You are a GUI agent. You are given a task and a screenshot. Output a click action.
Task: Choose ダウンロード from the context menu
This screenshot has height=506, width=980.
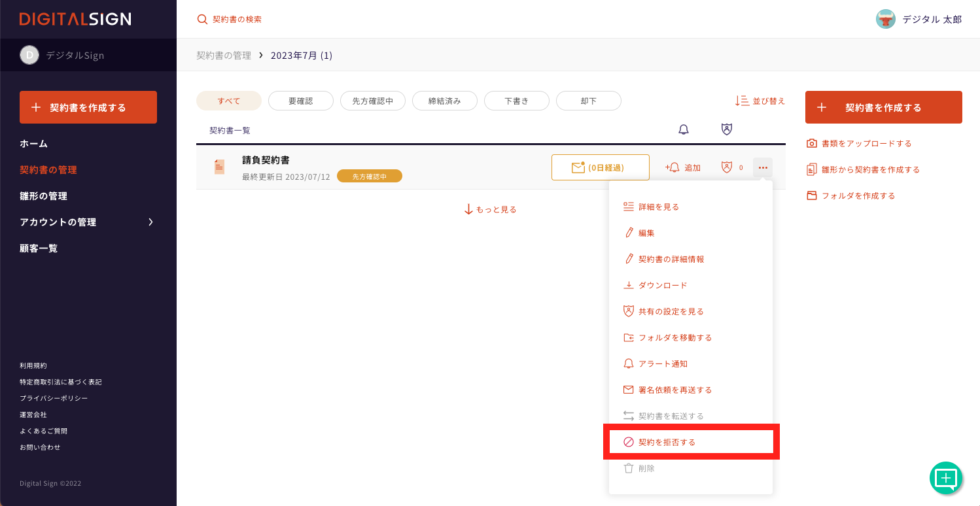point(662,285)
